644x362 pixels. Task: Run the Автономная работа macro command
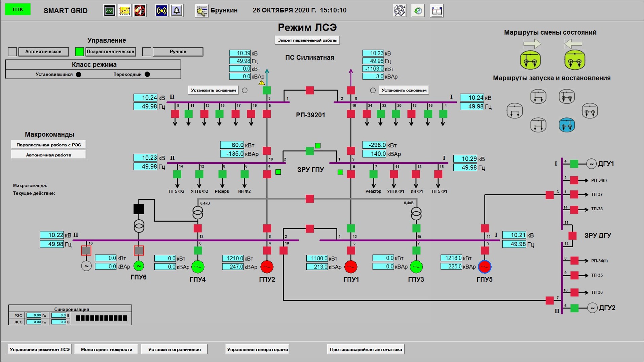pyautogui.click(x=48, y=155)
